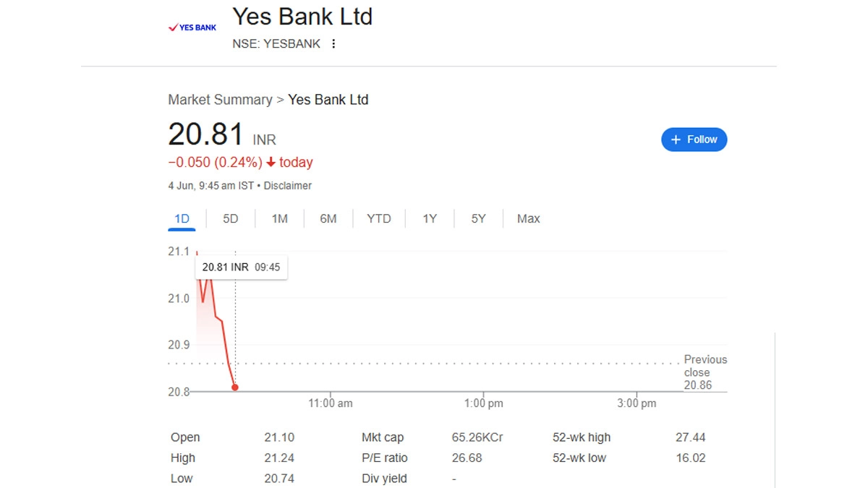This screenshot has width=868, height=488.
Task: Click the plus icon on Follow button
Action: (x=676, y=140)
